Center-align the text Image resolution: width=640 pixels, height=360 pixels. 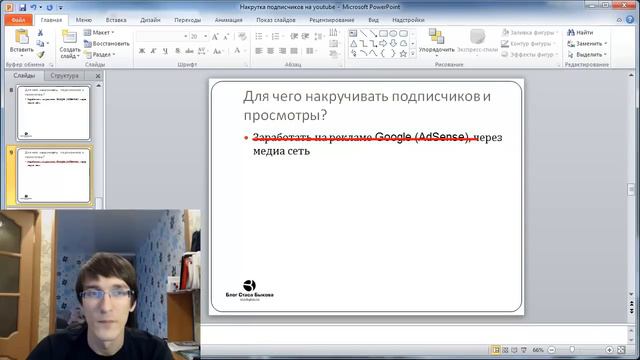[x=270, y=51]
